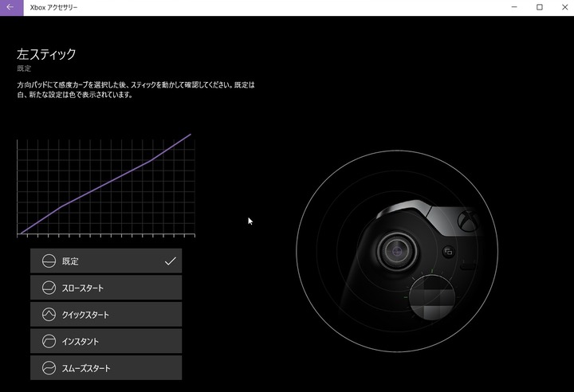Click the Xbox logo on the controller
574x392 pixels.
click(x=467, y=221)
